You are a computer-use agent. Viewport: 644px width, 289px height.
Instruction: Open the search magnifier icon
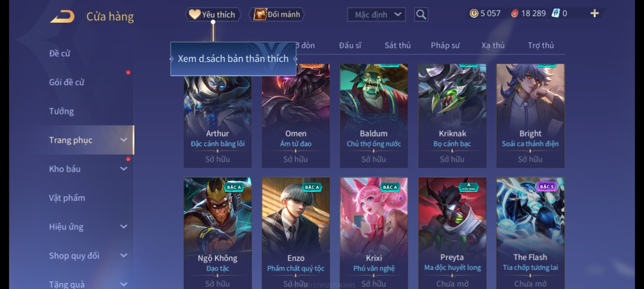pos(421,14)
